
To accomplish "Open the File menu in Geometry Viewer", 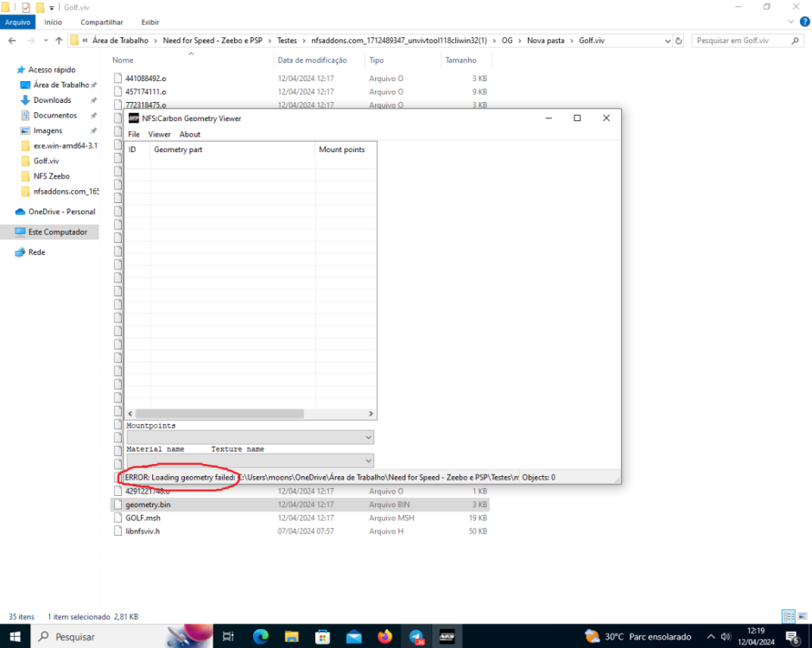I will click(x=134, y=134).
